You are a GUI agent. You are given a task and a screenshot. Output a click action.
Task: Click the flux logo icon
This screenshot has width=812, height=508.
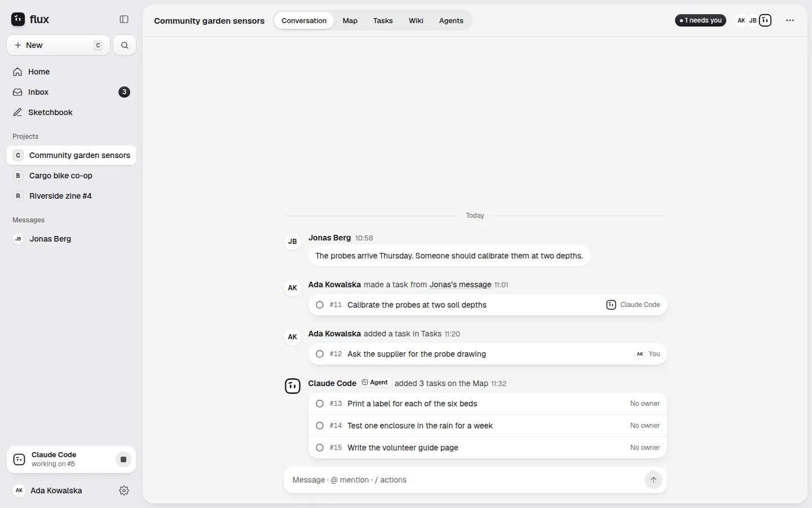18,19
